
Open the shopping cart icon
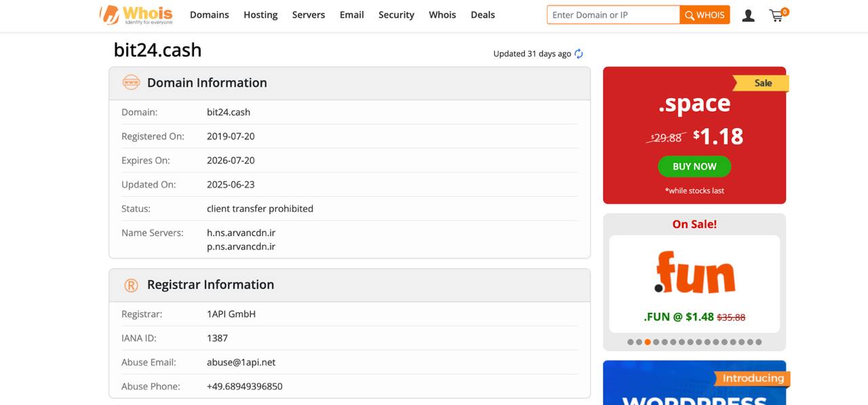point(777,16)
